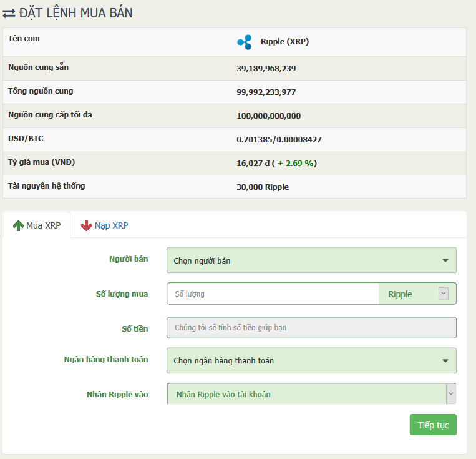Click the Nhận Ripple vào label
This screenshot has height=459, width=476.
pyautogui.click(x=117, y=395)
